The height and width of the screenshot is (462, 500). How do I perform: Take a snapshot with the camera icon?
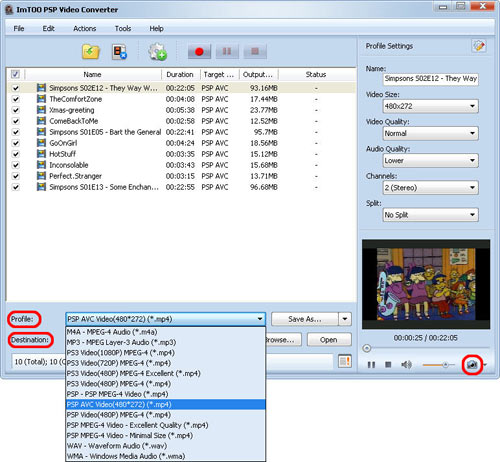472,365
